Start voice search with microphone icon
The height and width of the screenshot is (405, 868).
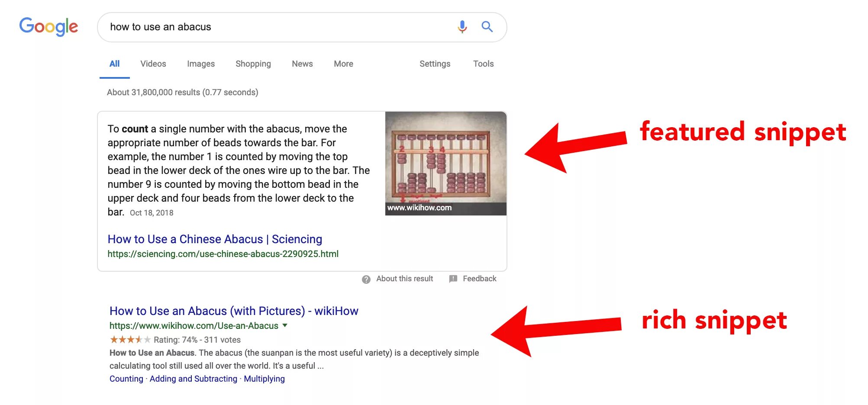(462, 27)
